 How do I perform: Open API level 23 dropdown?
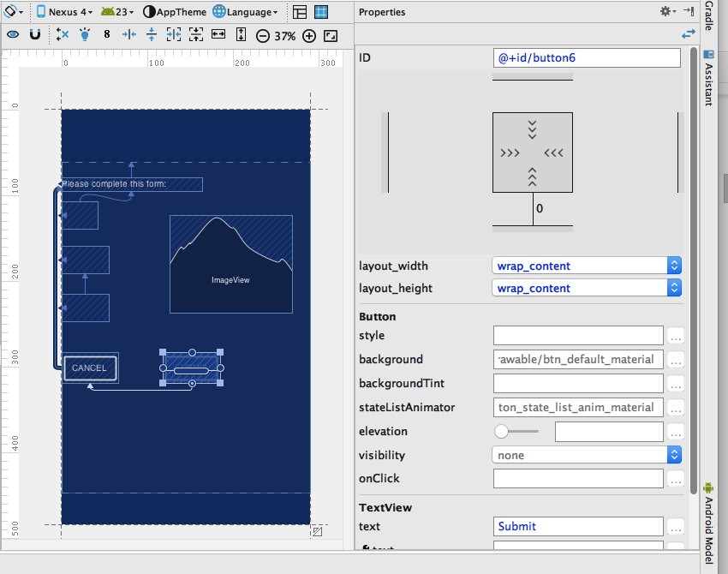(x=117, y=12)
